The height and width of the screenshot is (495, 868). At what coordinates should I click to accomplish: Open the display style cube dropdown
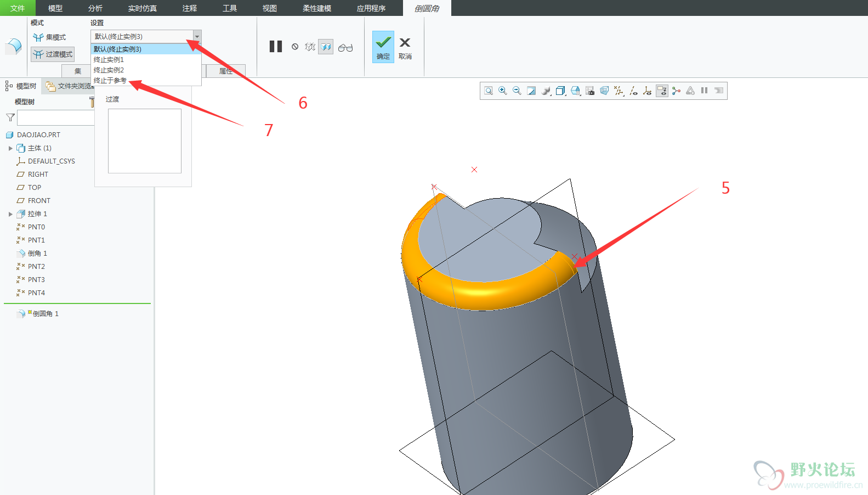pyautogui.click(x=560, y=91)
